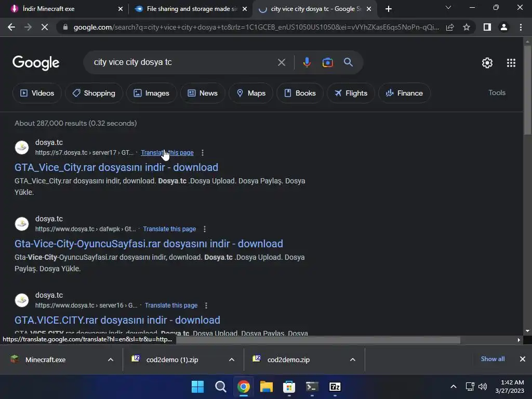Share this page via address bar icon
This screenshot has width=532, height=399.
(450, 27)
